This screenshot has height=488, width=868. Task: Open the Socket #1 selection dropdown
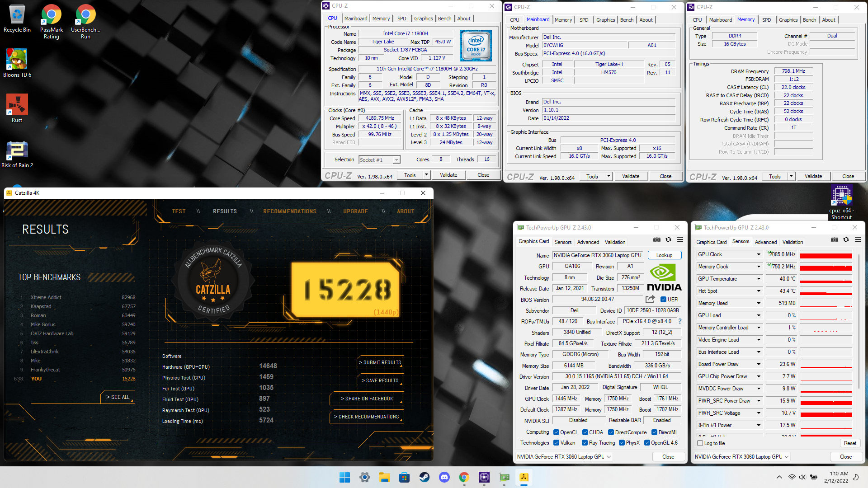coord(379,160)
